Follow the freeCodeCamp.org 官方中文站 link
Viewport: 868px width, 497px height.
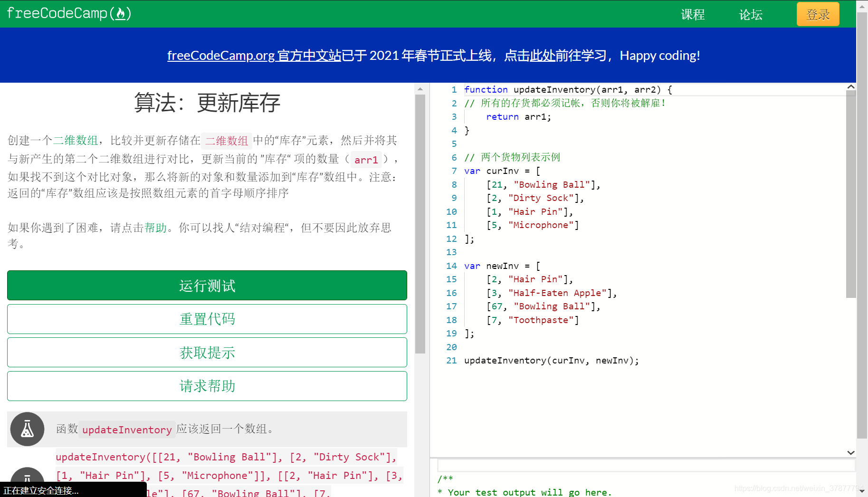[x=254, y=56]
